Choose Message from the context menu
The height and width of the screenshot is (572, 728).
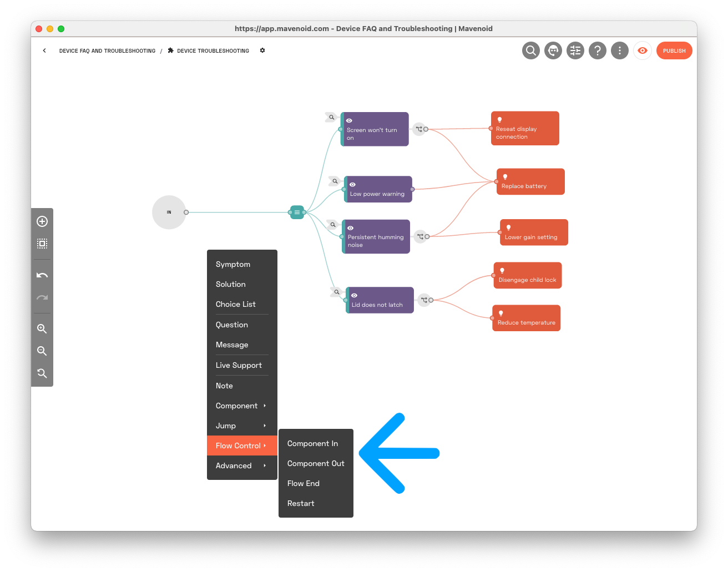click(x=242, y=345)
